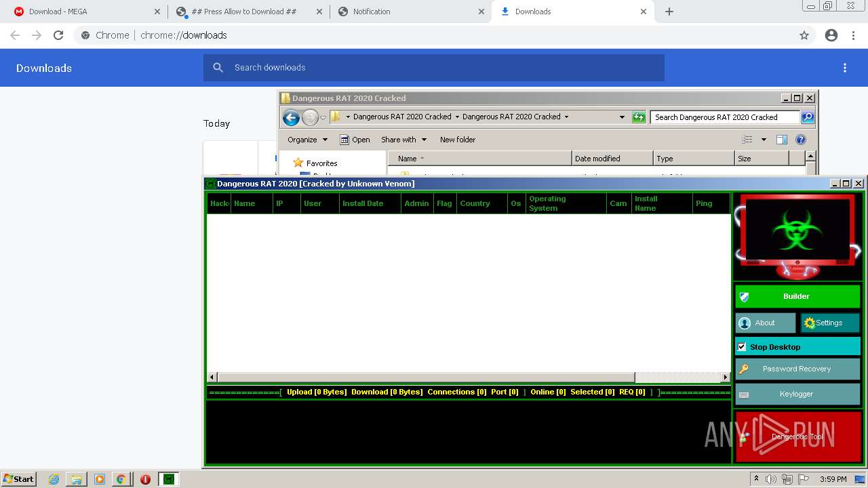The height and width of the screenshot is (488, 868).
Task: Open the About dialog
Action: (x=765, y=323)
